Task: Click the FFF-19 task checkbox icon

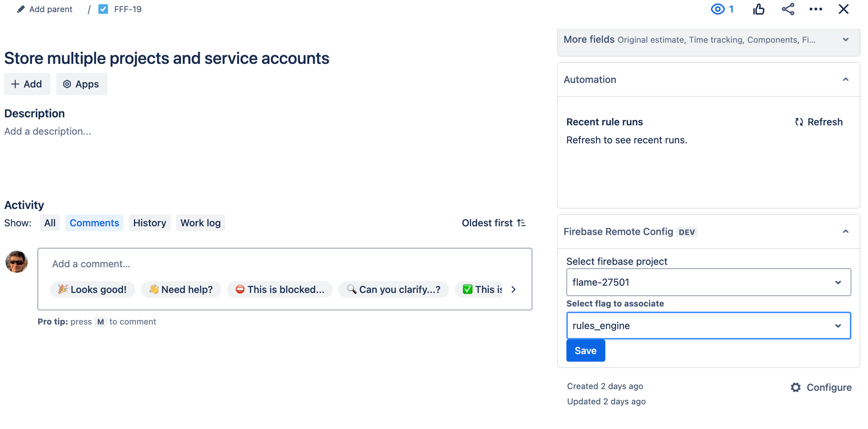Action: (x=103, y=10)
